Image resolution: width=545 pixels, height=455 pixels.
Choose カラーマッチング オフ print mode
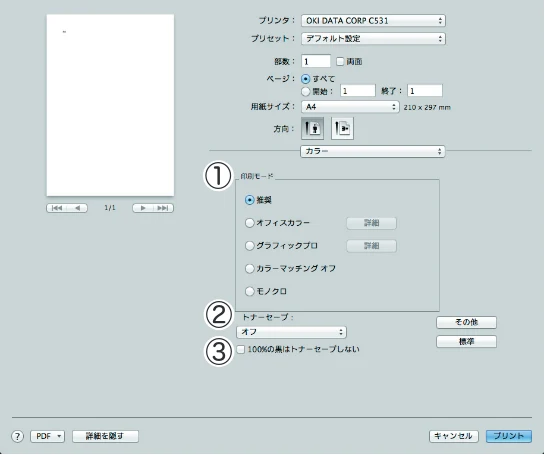tap(250, 268)
